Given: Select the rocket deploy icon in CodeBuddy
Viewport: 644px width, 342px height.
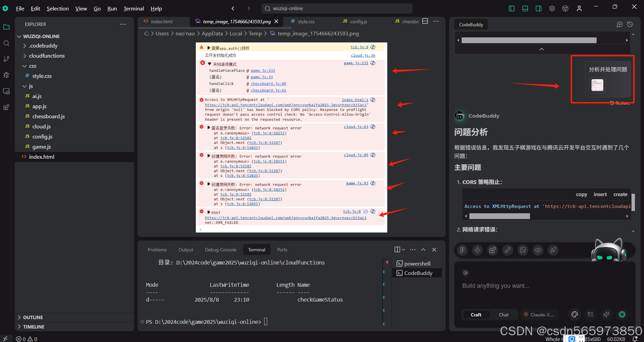Looking at the screenshot, I should (x=553, y=250).
